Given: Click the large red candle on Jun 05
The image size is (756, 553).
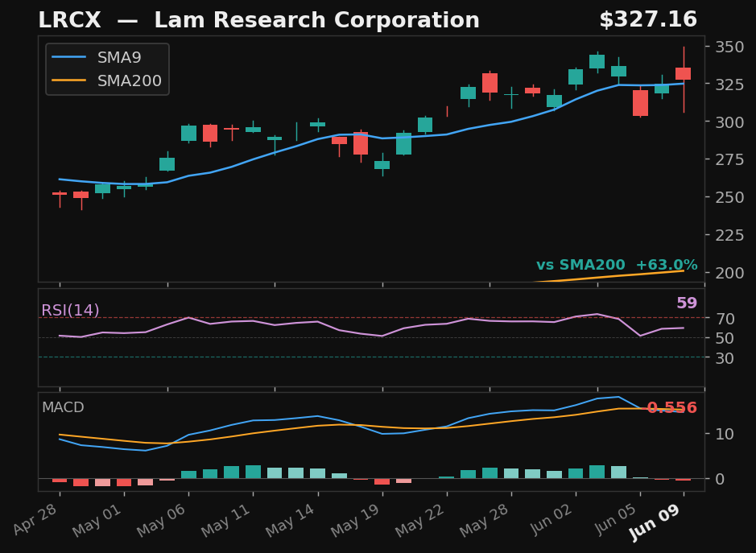Looking at the screenshot, I should [640, 103].
